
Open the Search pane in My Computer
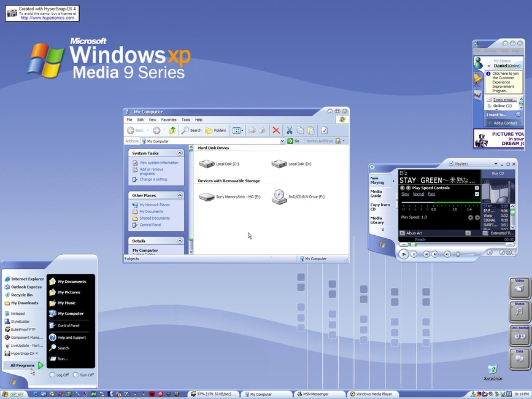(x=191, y=130)
